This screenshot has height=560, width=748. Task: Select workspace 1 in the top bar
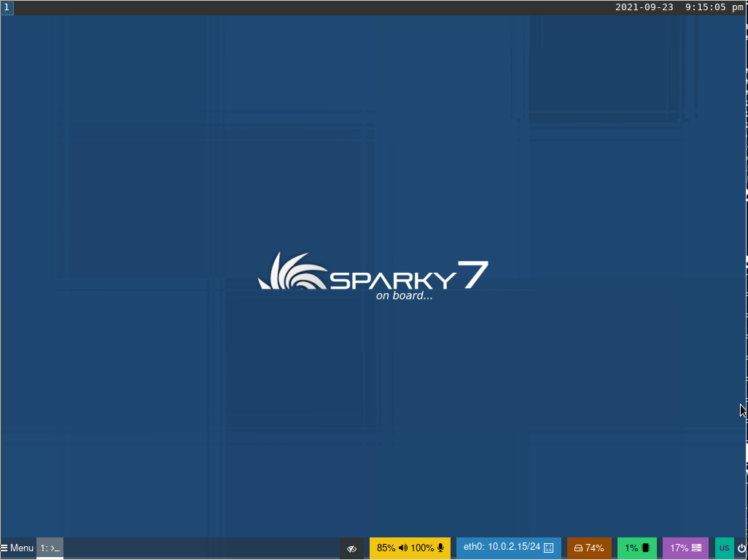[x=7, y=7]
